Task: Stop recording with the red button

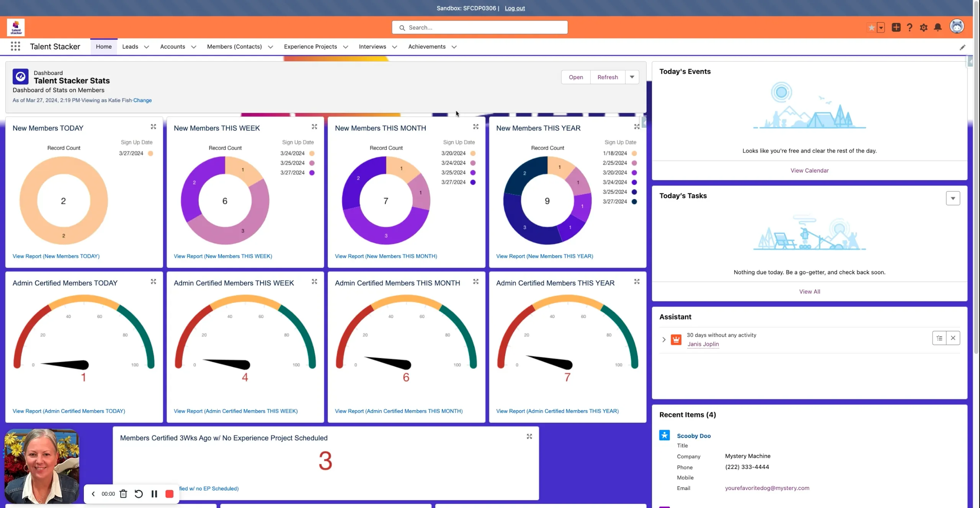Action: coord(169,494)
